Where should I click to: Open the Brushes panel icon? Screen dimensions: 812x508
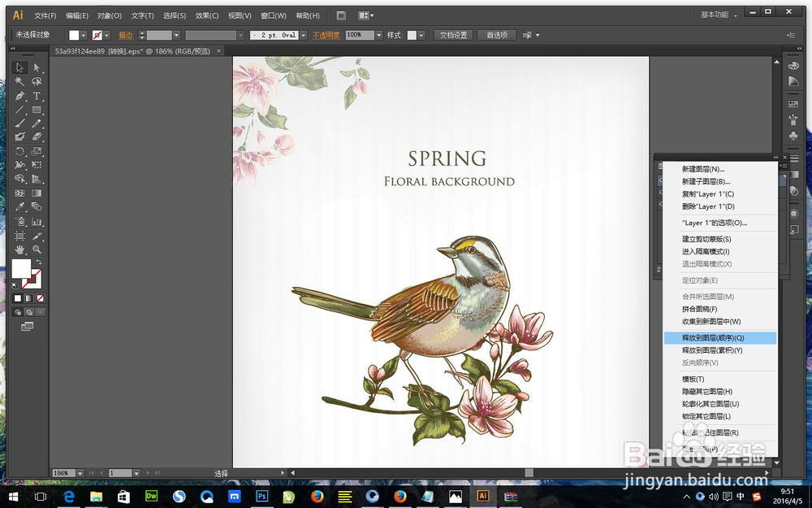[793, 119]
